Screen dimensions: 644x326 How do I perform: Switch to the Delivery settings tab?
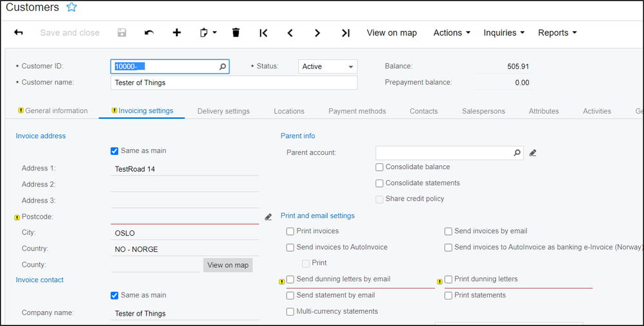coord(223,111)
